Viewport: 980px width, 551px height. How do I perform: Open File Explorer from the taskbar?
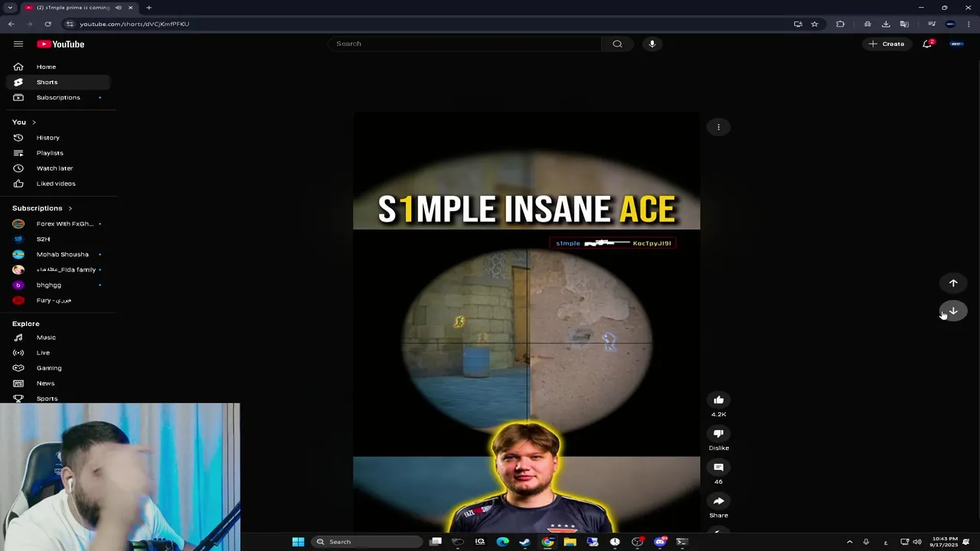tap(570, 542)
